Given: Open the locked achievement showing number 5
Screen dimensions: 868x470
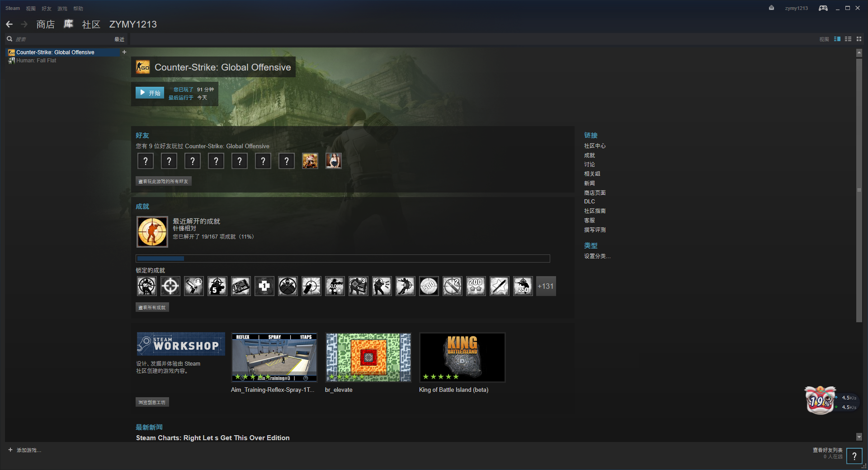Looking at the screenshot, I should [x=217, y=286].
